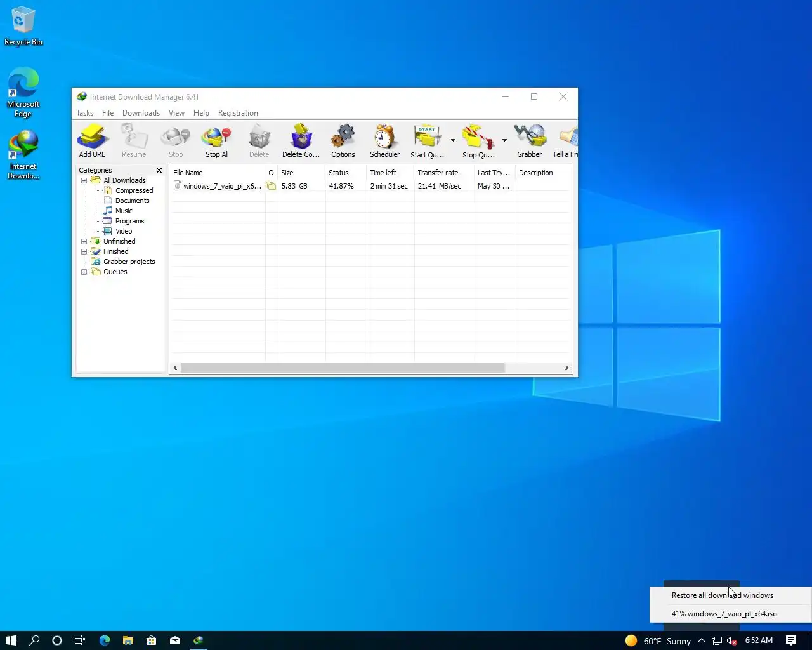Open the Windows Start button
This screenshot has width=812, height=650.
[11, 640]
